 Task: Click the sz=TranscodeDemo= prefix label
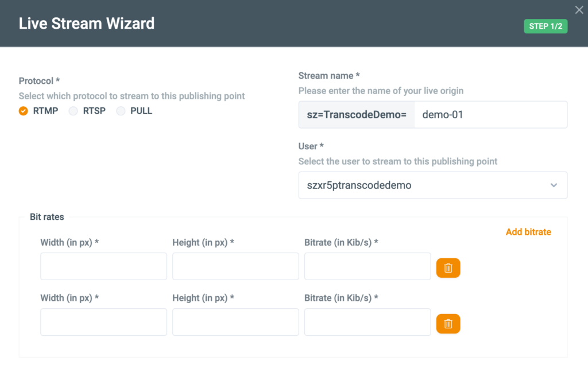tap(356, 114)
